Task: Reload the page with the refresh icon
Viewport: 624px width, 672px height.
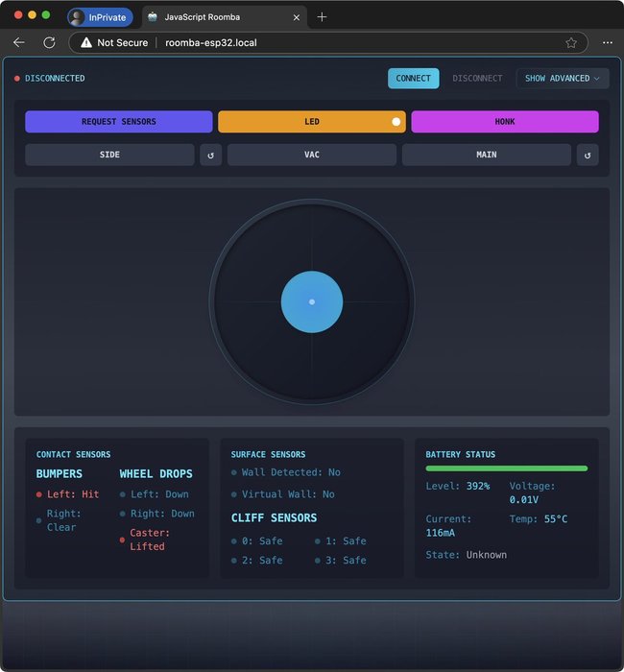Action: tap(49, 42)
